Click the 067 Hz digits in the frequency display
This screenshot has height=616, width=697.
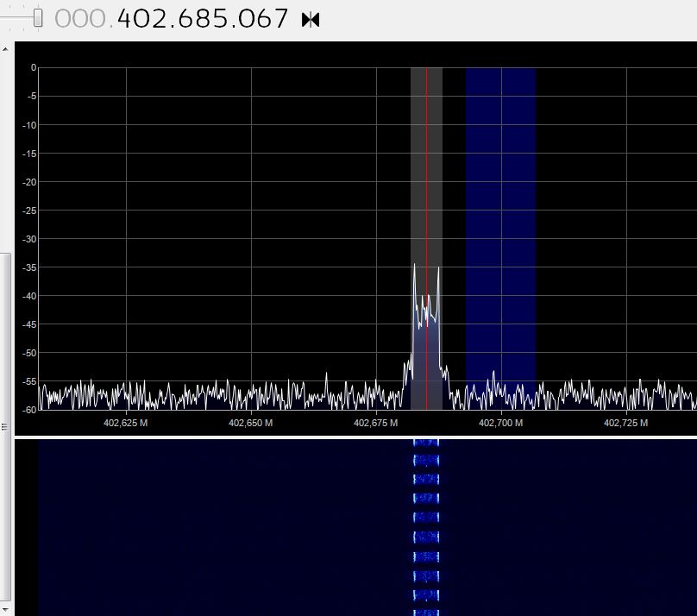(x=263, y=19)
